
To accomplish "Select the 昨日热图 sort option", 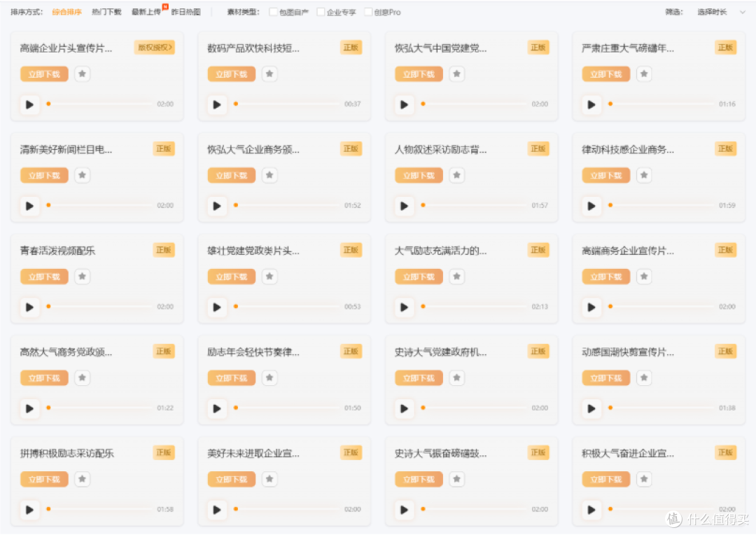I will [185, 12].
